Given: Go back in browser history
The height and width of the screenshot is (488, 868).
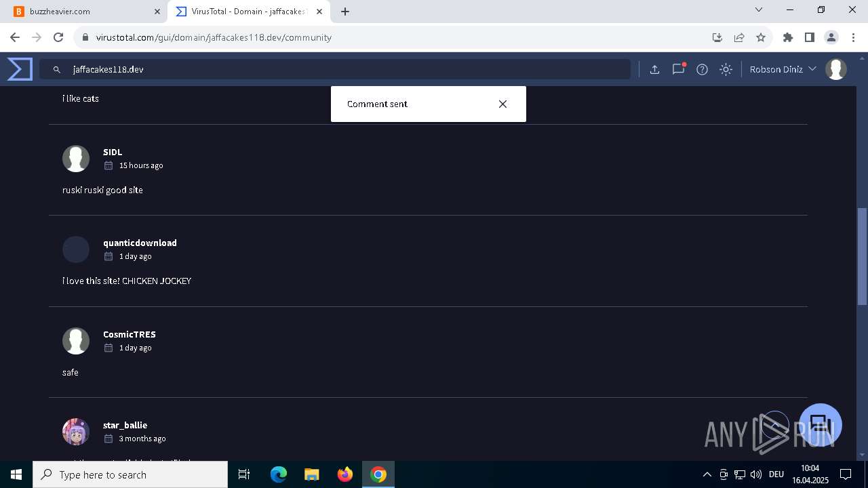Looking at the screenshot, I should (15, 37).
